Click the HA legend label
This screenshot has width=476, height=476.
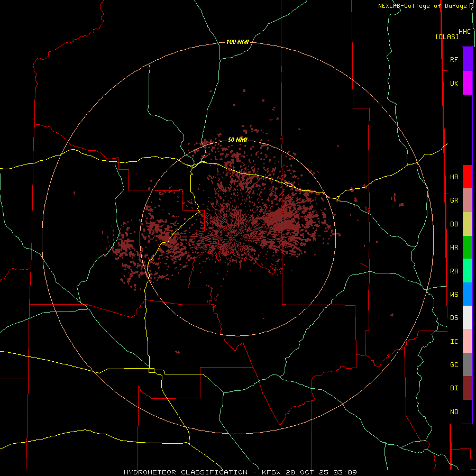454,177
